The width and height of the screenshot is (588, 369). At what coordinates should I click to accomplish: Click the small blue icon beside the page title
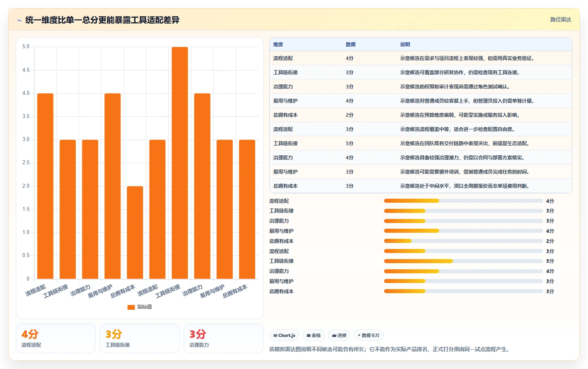pos(19,20)
